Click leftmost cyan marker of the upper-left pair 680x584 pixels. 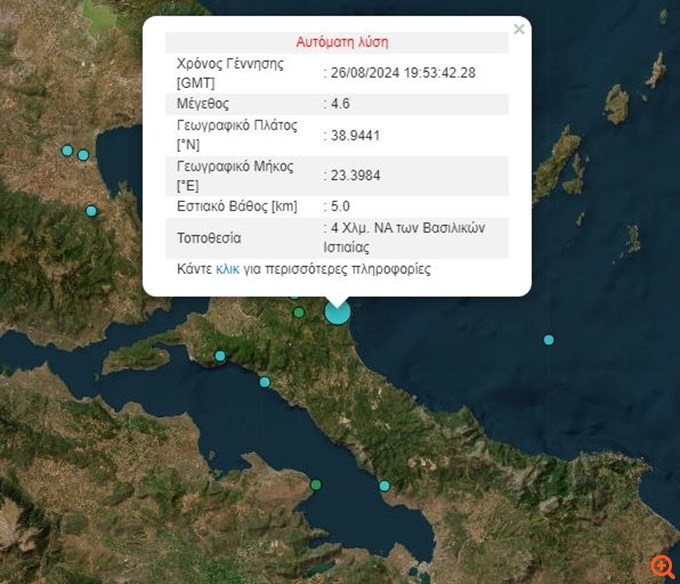[67, 151]
